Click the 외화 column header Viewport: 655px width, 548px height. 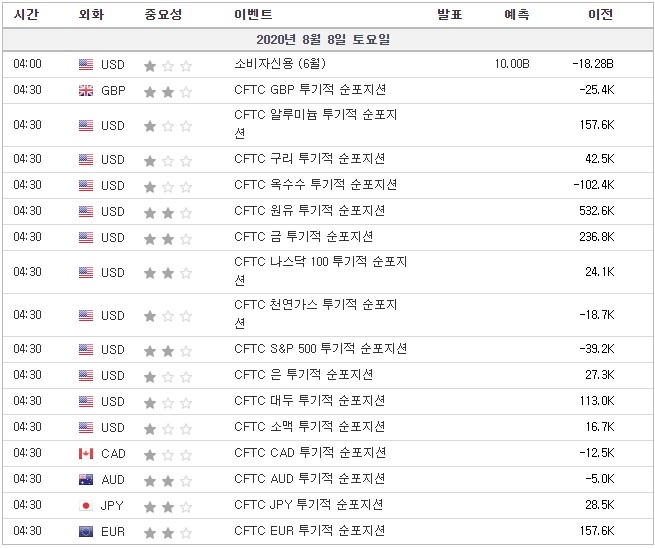click(91, 15)
